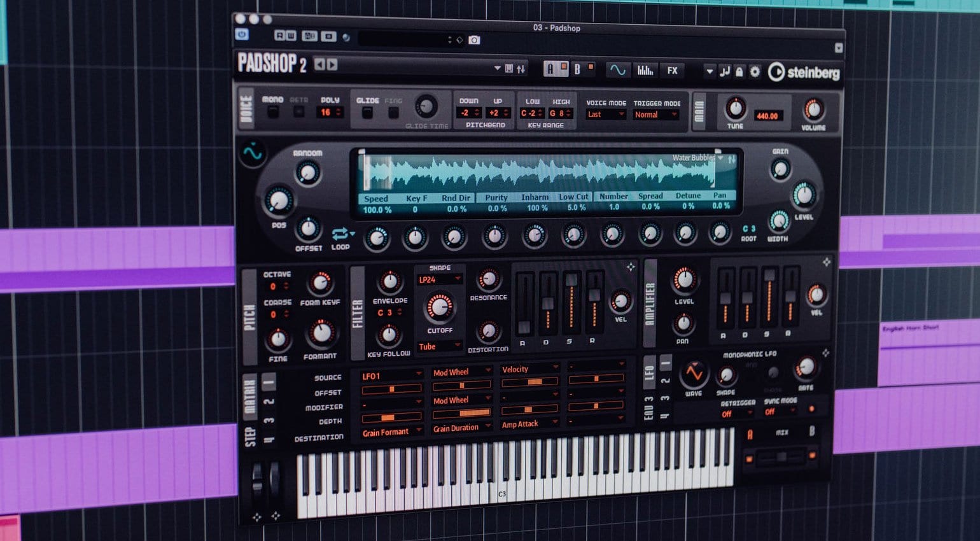Adjust the A/B Mix slider

(780, 457)
